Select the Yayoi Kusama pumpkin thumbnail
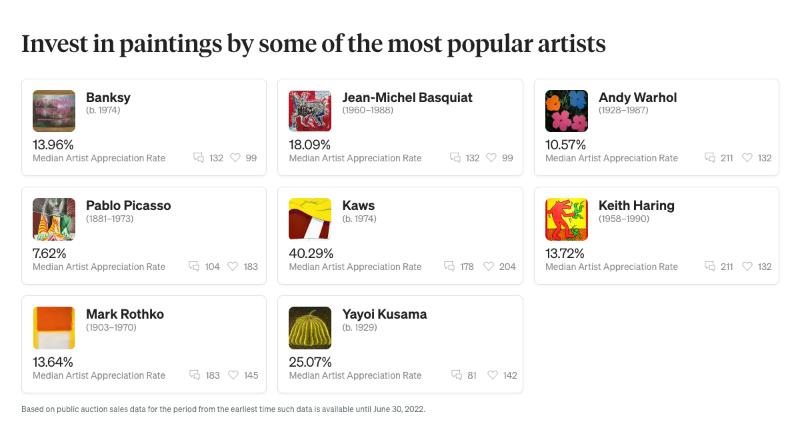Screen dimensions: 803x437 click(310, 327)
